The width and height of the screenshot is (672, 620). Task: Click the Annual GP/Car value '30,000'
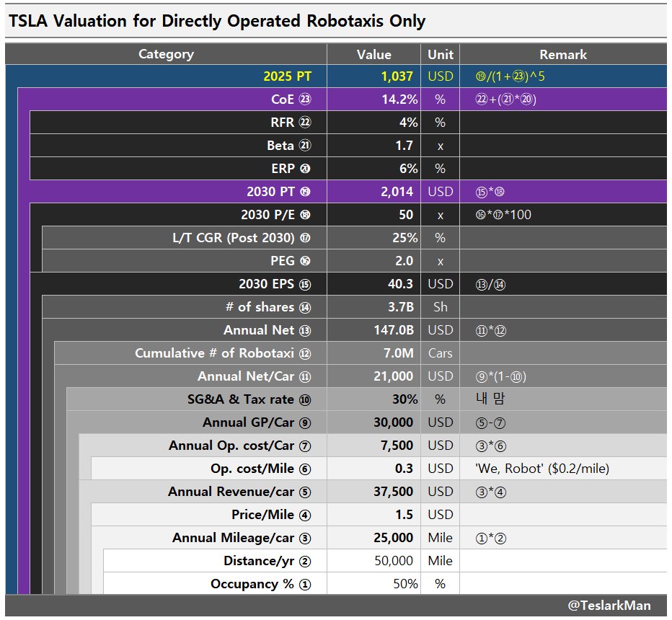point(394,423)
